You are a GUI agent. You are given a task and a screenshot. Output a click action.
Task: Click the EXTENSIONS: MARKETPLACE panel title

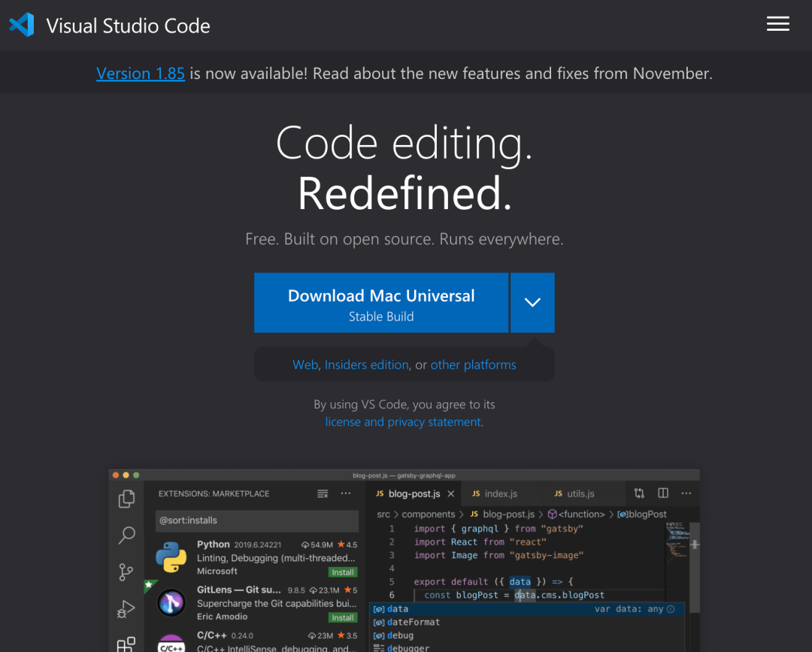(x=214, y=493)
